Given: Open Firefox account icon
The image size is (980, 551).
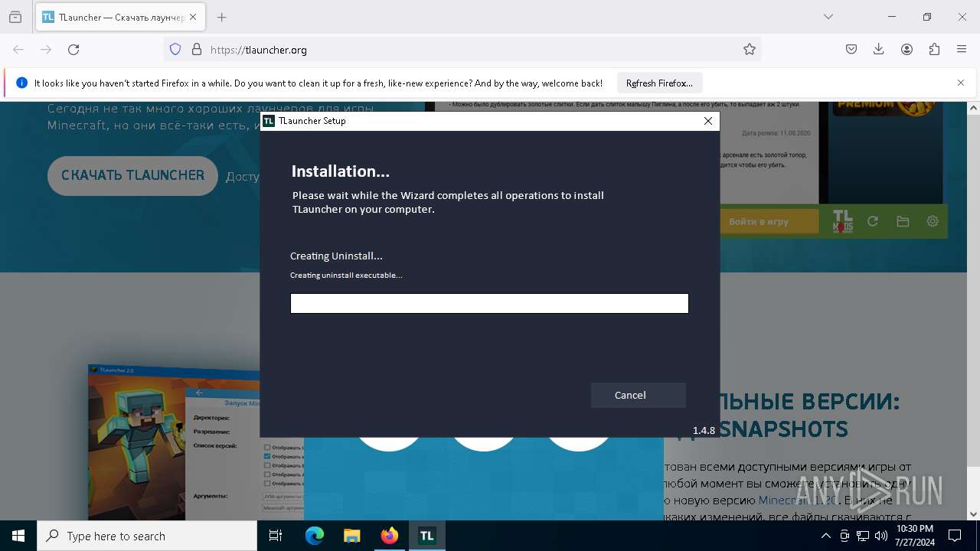Looking at the screenshot, I should pos(906,50).
